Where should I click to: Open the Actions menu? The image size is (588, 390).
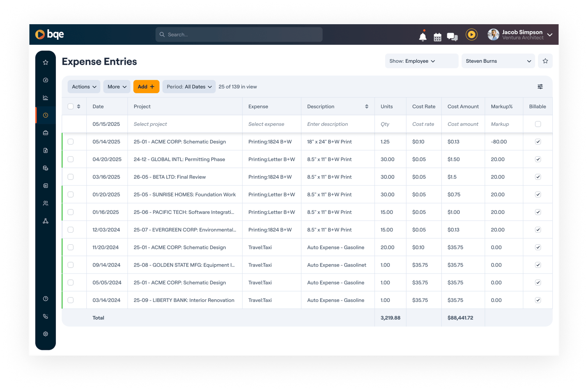click(x=83, y=86)
